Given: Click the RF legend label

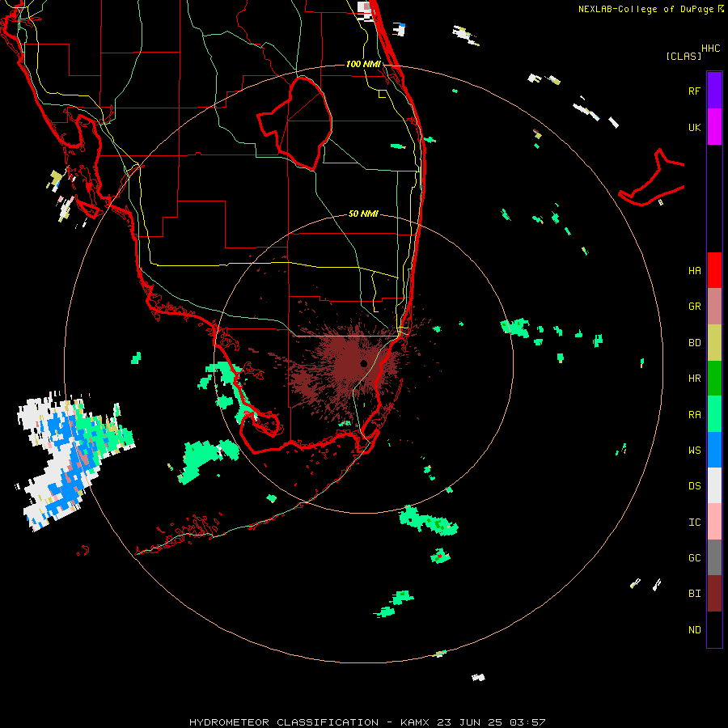Looking at the screenshot, I should tap(694, 91).
